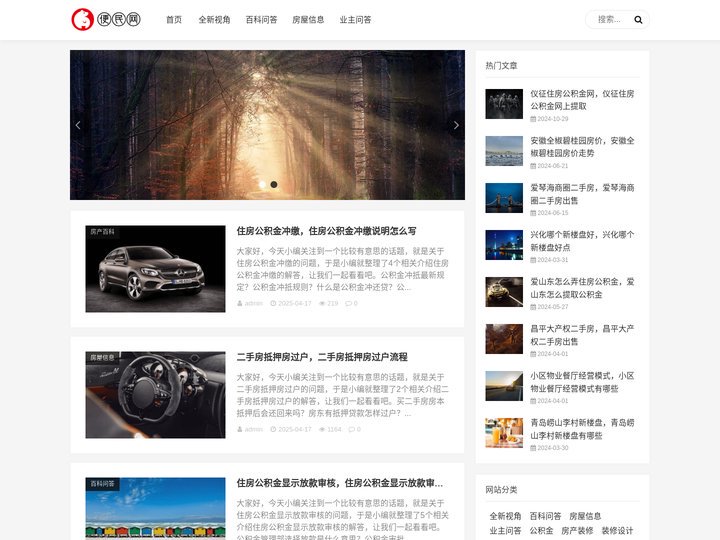Click views eye icon showing 219

[x=322, y=304]
